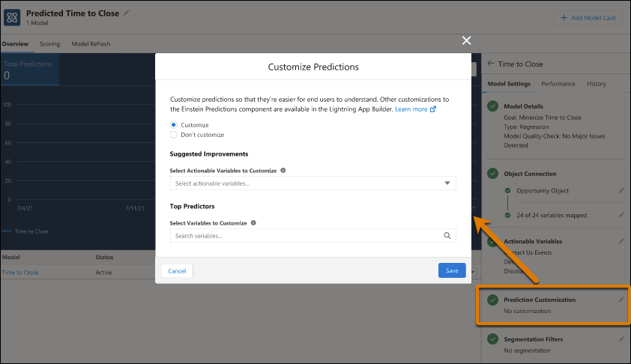Click the Active status cell

click(103, 273)
